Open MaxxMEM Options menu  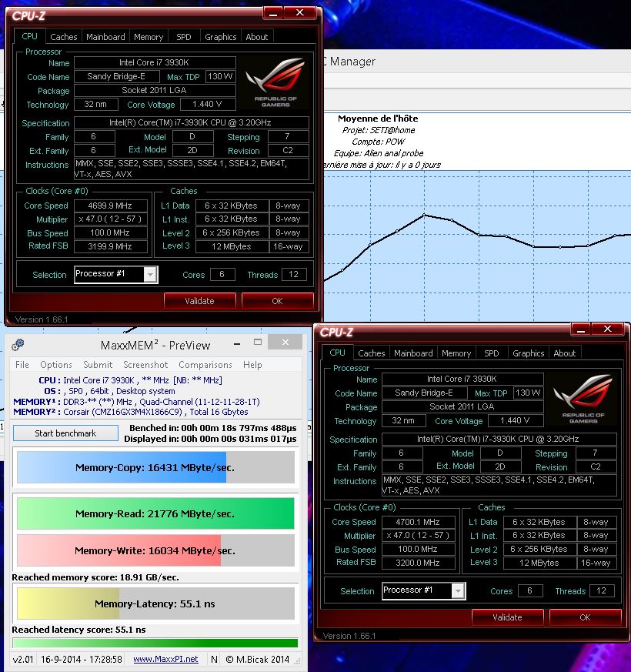point(56,365)
